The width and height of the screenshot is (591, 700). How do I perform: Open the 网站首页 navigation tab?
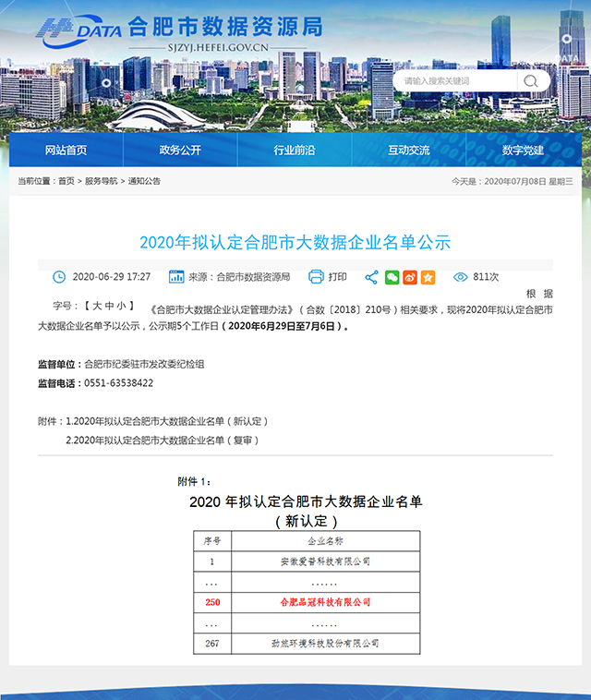pos(66,150)
